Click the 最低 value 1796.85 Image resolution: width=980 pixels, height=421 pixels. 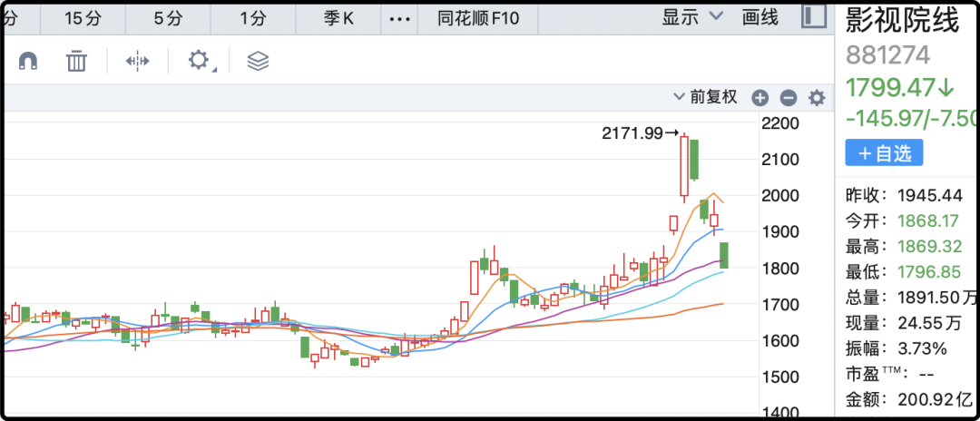click(x=929, y=272)
